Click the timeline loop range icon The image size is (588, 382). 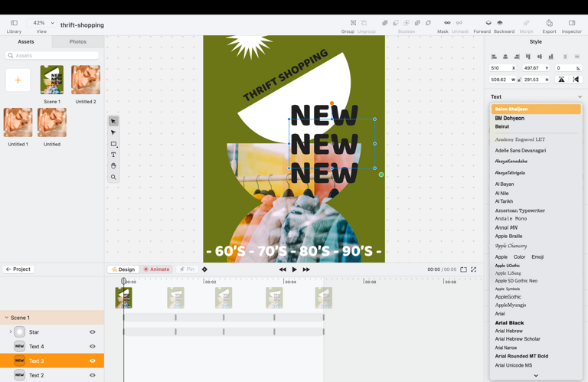[463, 269]
